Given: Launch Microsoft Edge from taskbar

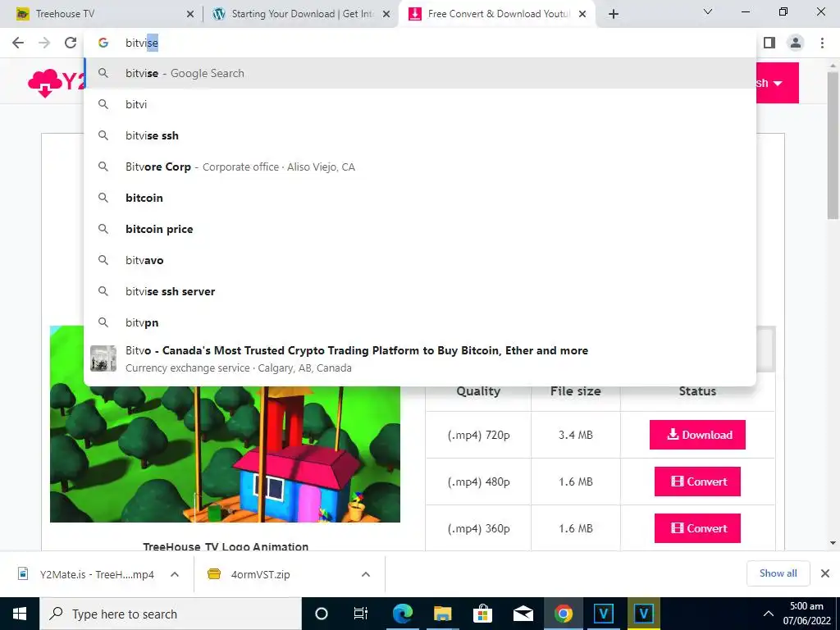Looking at the screenshot, I should [402, 614].
